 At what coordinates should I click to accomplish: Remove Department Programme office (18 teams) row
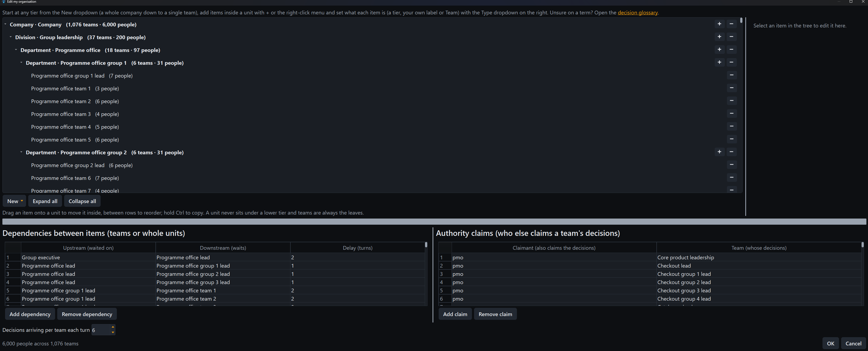(731, 50)
